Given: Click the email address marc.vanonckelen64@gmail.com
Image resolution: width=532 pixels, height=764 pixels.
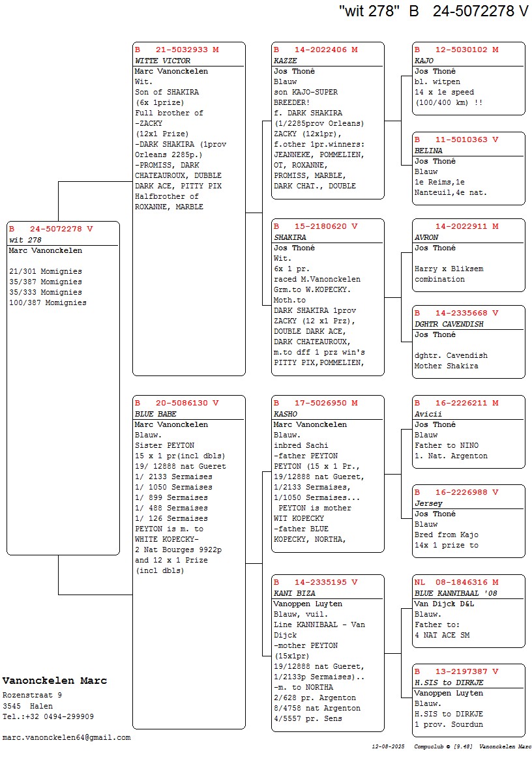Looking at the screenshot, I should click(66, 737).
